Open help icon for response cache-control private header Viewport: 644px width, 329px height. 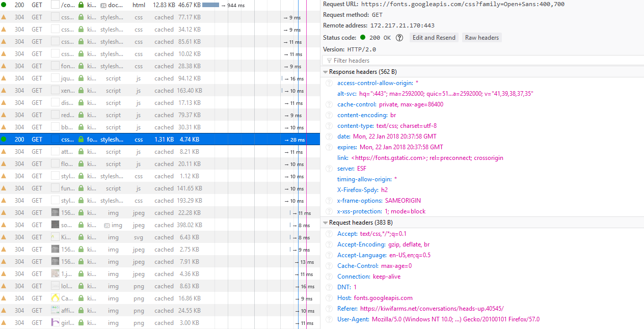[329, 104]
